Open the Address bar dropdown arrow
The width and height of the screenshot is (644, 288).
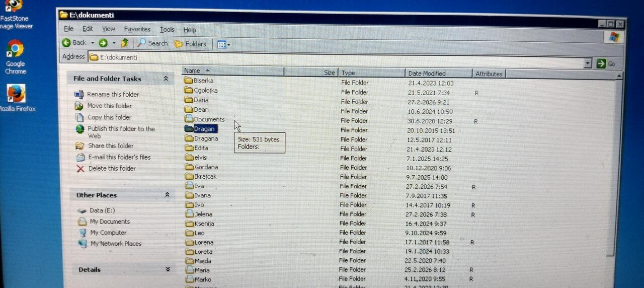(588, 63)
